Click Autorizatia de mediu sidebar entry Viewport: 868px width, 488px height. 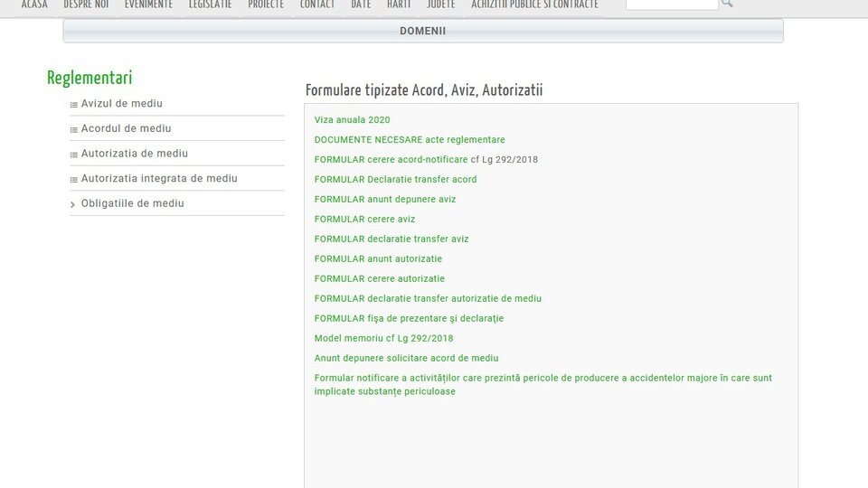pos(135,154)
